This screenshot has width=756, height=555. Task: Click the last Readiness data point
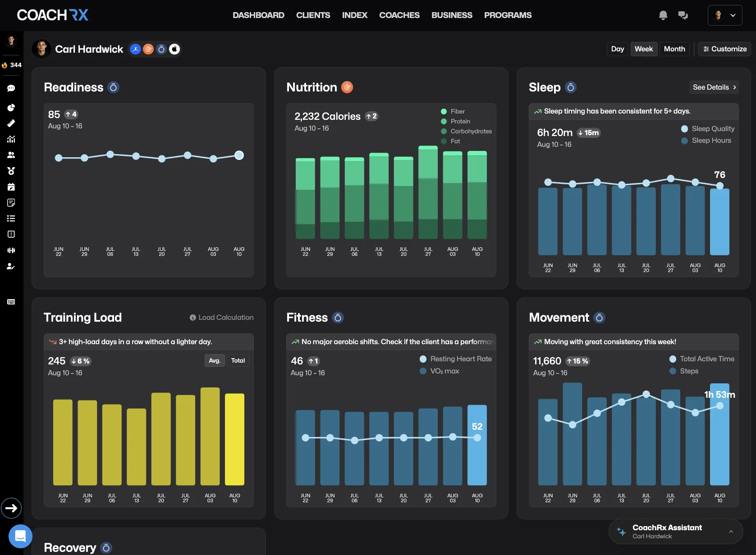239,155
